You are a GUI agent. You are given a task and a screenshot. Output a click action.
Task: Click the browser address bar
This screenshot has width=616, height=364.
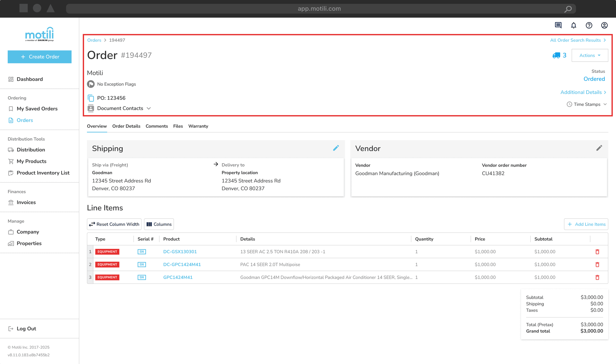[x=319, y=9]
